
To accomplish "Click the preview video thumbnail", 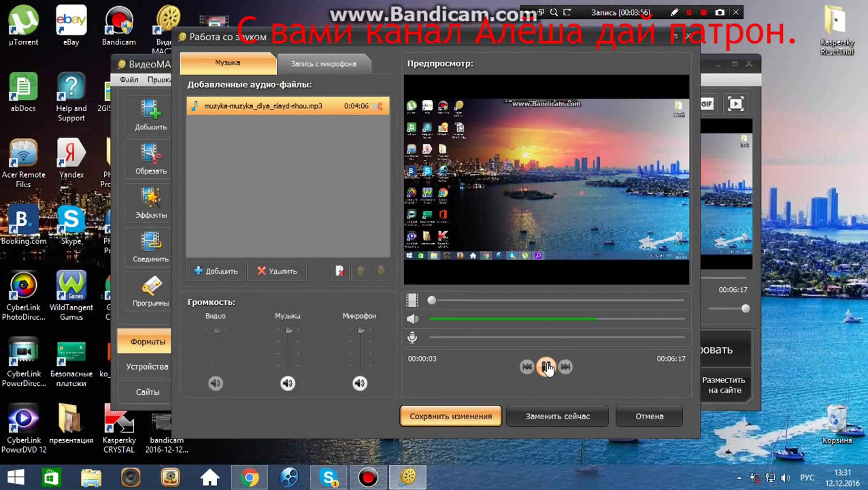I will 547,179.
